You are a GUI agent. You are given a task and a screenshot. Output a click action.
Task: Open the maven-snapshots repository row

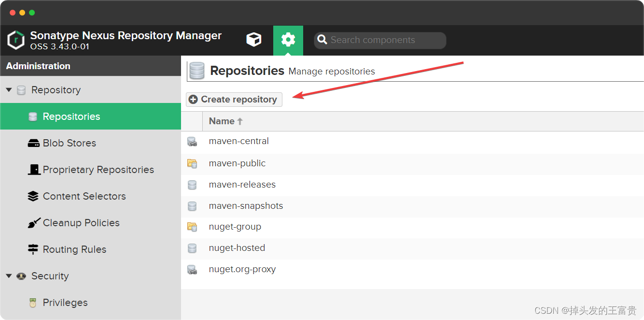412,206
